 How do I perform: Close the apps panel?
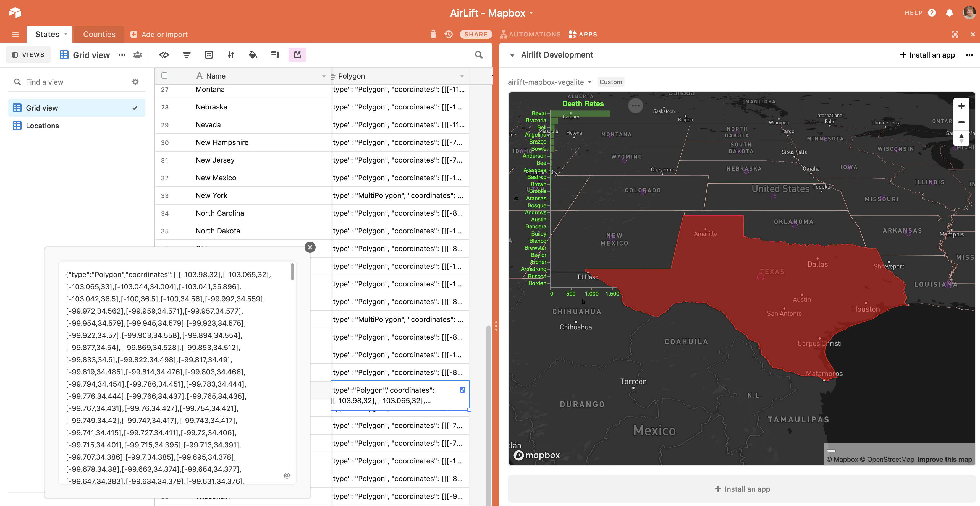point(973,34)
